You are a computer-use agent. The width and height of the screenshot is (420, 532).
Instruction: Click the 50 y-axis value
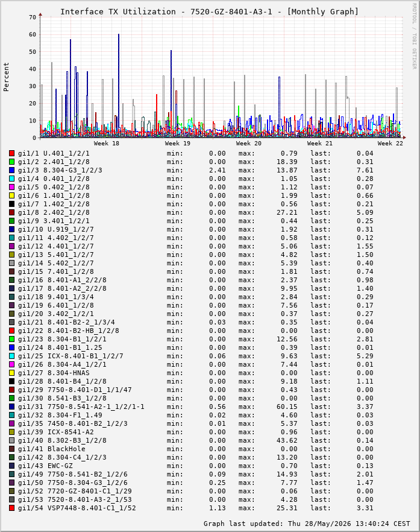click(33, 52)
